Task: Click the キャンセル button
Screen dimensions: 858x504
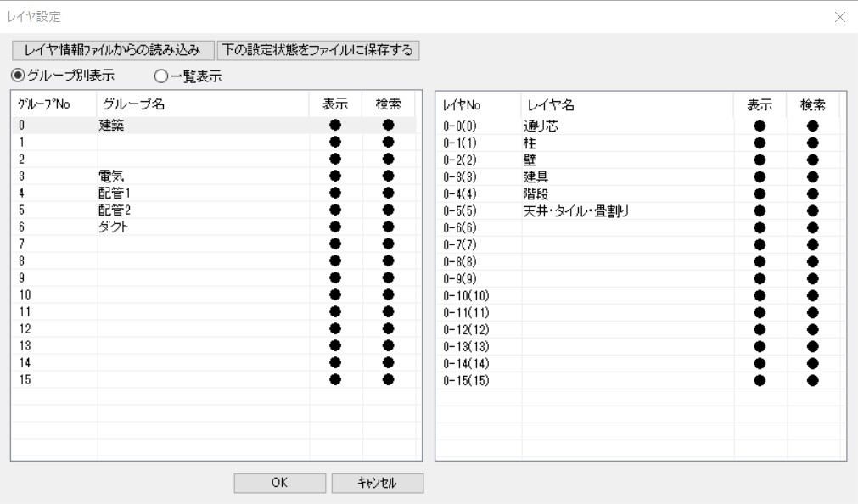Action: coord(377,483)
